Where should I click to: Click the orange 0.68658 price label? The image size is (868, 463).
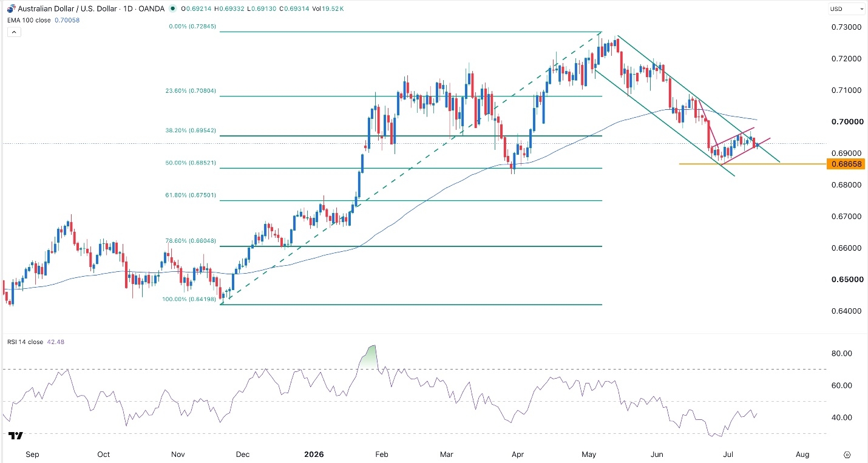[x=846, y=164]
